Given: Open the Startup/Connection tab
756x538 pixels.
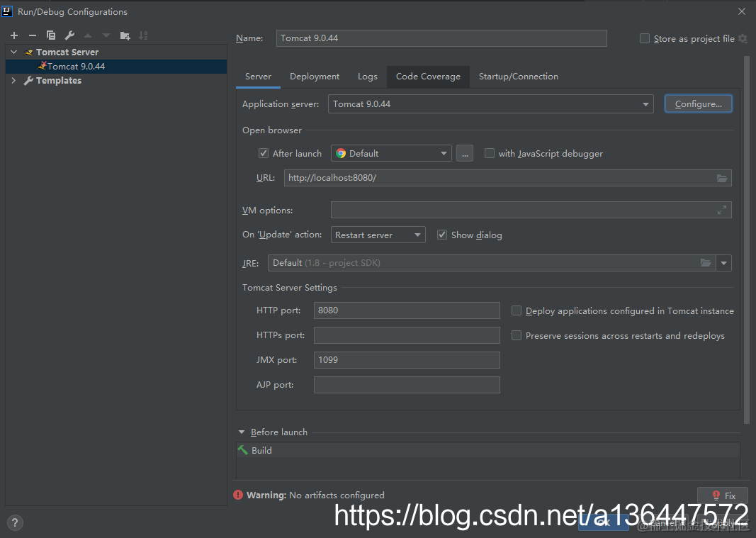Looking at the screenshot, I should coord(519,77).
